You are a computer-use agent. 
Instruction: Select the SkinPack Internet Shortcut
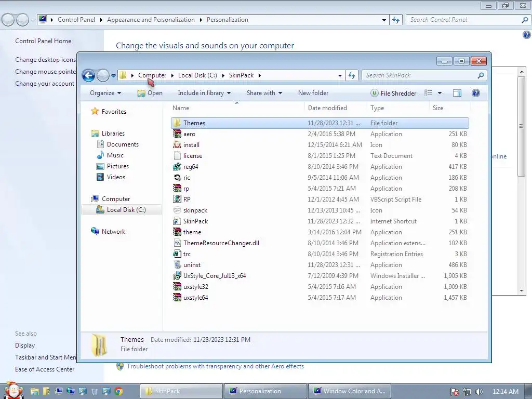click(x=320, y=221)
